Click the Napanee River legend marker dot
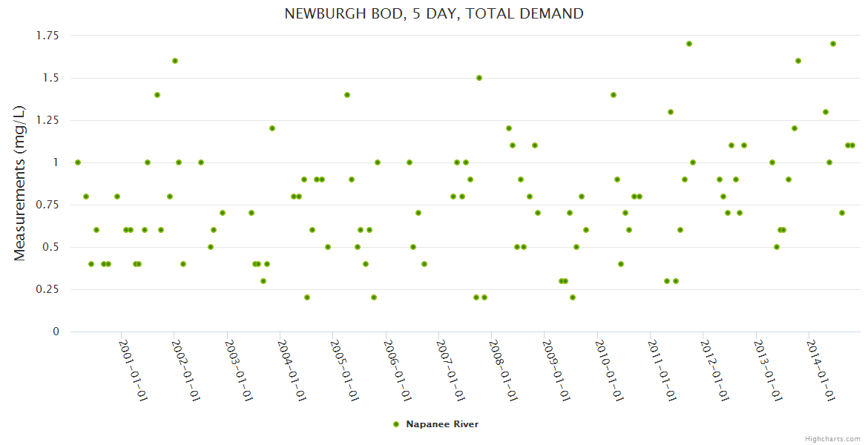Viewport: 868px width, 445px height. [x=395, y=424]
